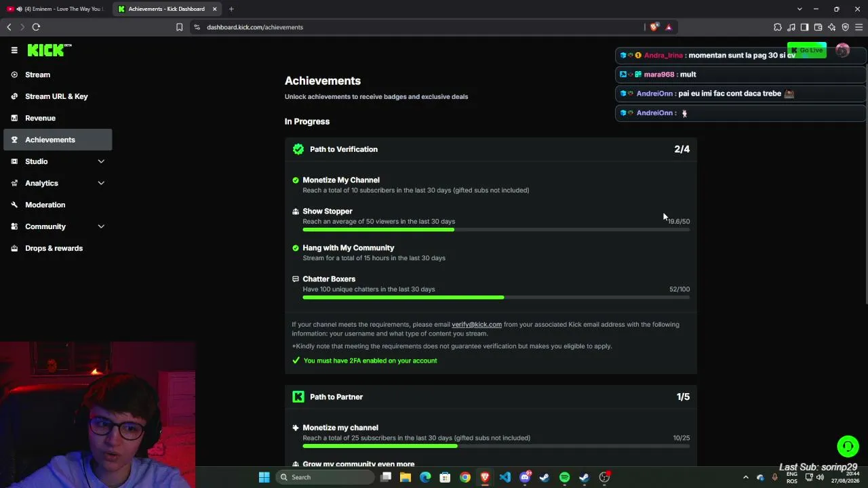The image size is (868, 488).
Task: Open Discord from the taskbar
Action: click(525, 477)
